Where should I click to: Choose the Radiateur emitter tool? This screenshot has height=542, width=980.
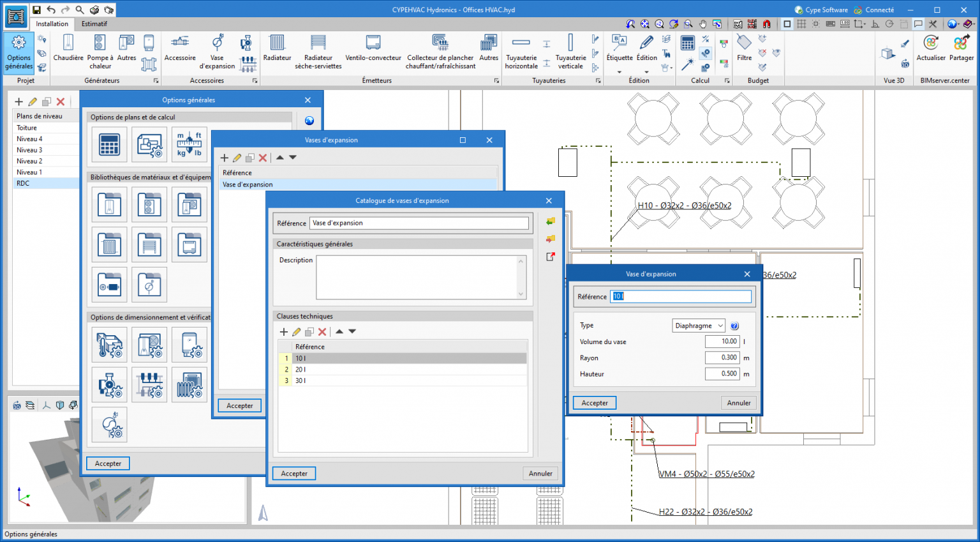point(277,49)
